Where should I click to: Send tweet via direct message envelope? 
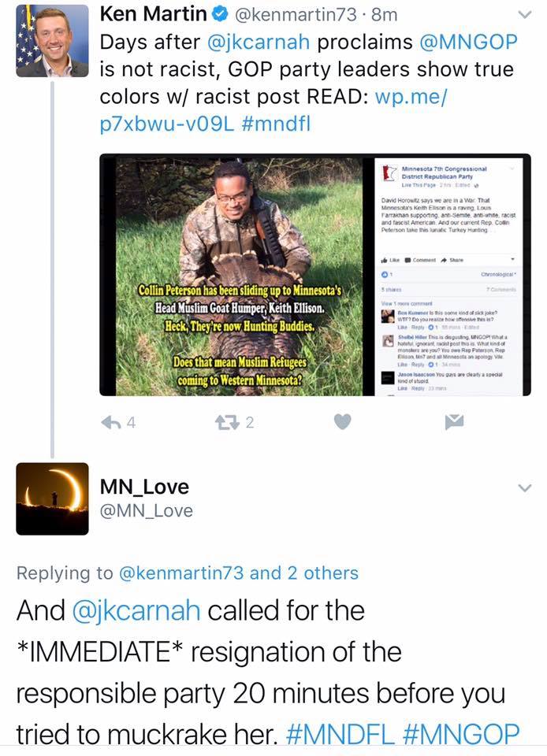point(454,423)
